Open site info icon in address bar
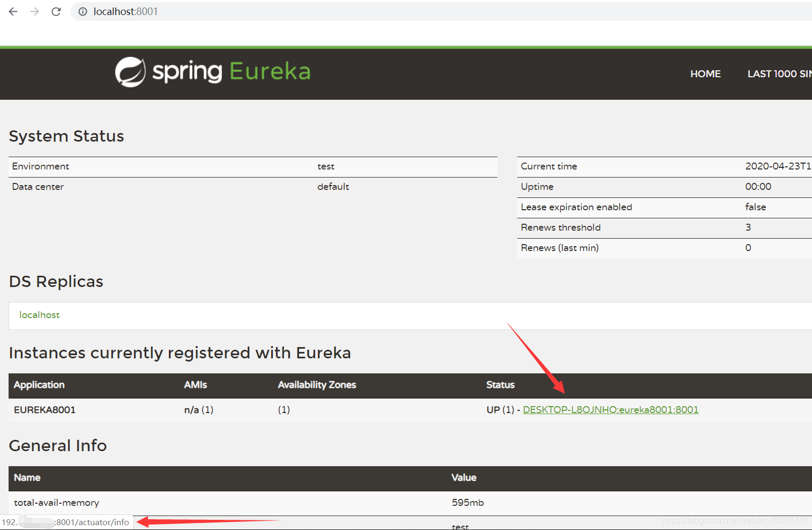 [83, 11]
